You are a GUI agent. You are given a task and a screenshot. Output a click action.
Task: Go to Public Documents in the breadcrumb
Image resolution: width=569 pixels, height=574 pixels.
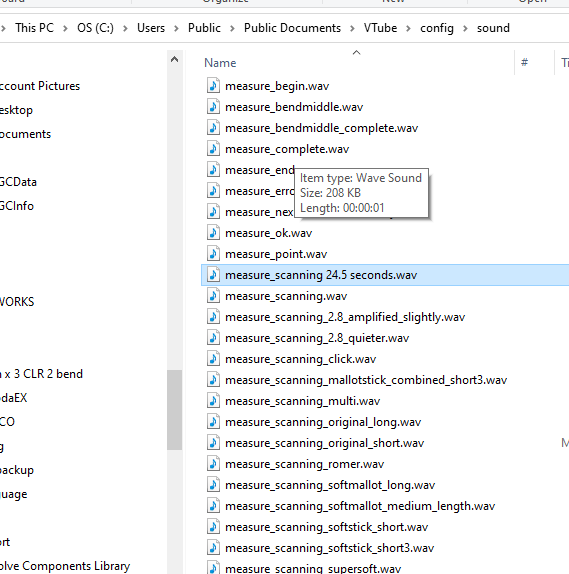click(292, 28)
